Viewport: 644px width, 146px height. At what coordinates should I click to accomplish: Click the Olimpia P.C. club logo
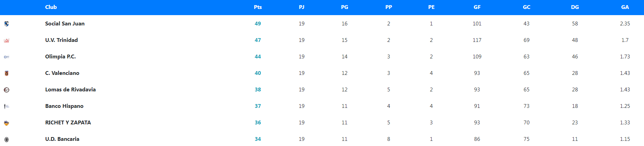7,57
